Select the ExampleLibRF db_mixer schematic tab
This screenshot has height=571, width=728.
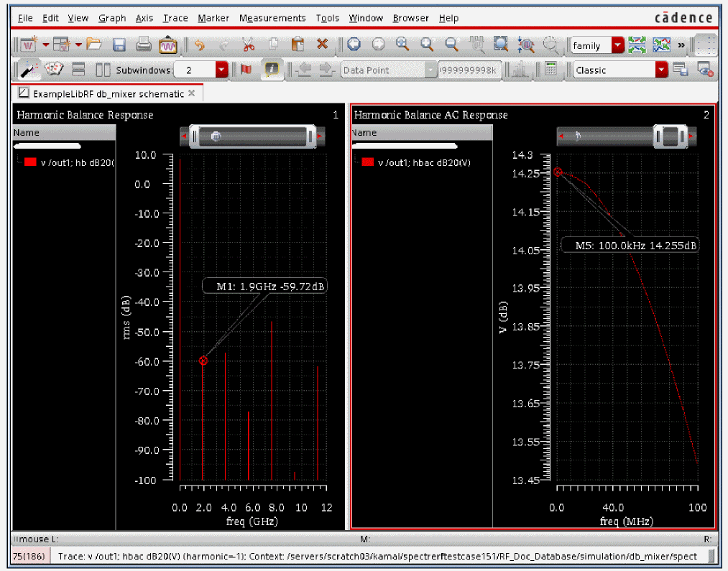(106, 93)
